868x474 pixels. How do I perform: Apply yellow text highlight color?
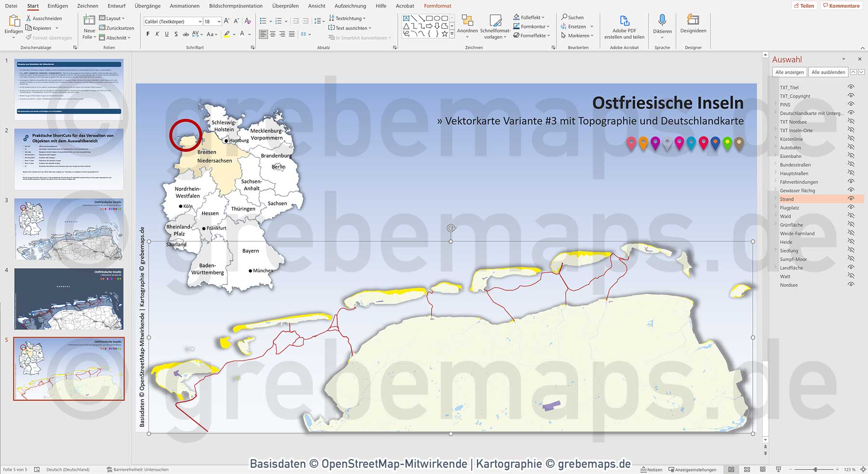[227, 34]
